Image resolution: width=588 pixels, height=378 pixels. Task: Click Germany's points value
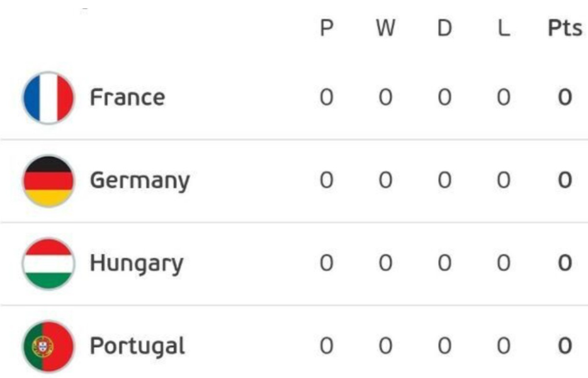point(565,181)
